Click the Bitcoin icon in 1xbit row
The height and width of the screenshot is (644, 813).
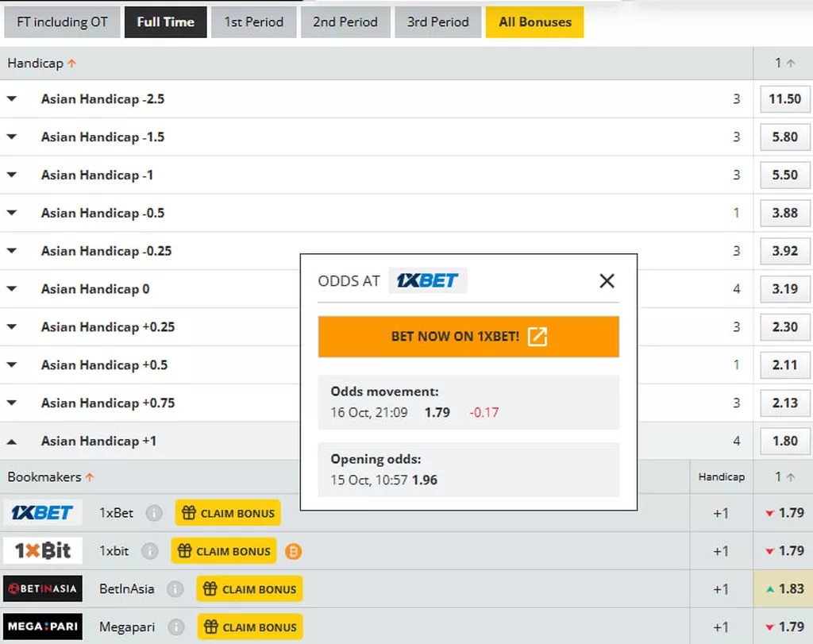(293, 551)
